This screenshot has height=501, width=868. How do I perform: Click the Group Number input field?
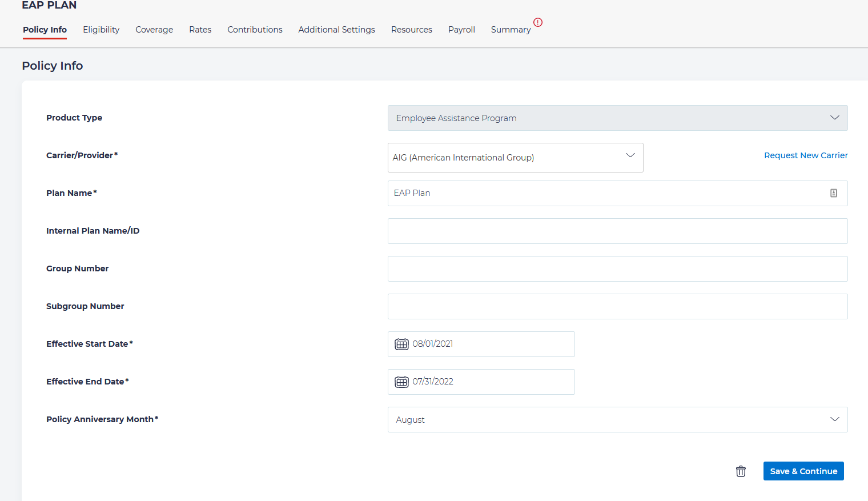tap(617, 268)
